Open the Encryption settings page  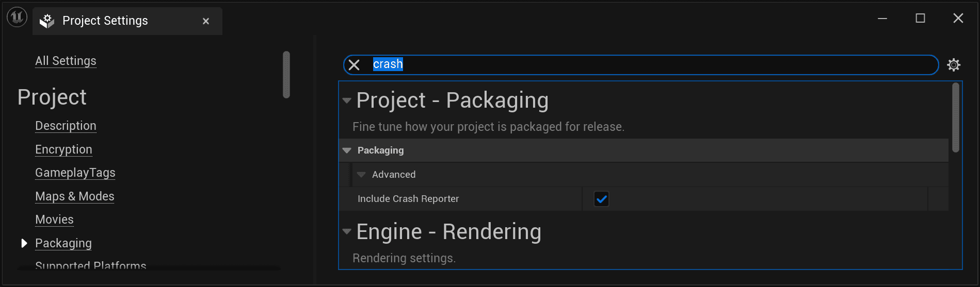point(63,149)
